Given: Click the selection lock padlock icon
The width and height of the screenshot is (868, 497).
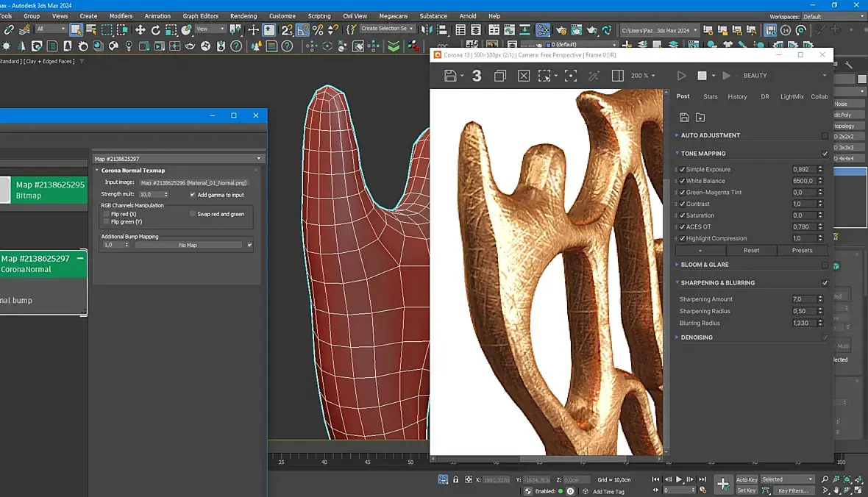Looking at the screenshot, I should [455, 479].
